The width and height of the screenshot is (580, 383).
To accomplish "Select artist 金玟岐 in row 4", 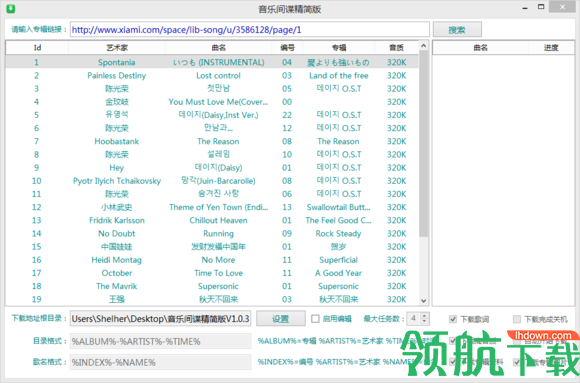I will tap(117, 102).
